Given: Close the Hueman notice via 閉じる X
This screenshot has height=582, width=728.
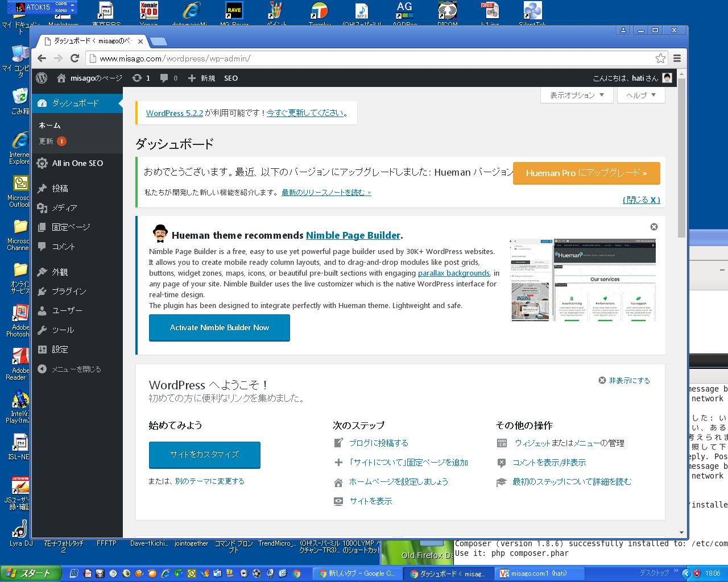Looking at the screenshot, I should [642, 199].
